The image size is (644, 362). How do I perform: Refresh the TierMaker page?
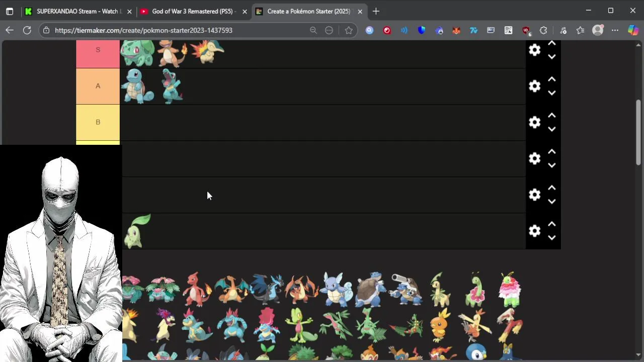pos(27,30)
